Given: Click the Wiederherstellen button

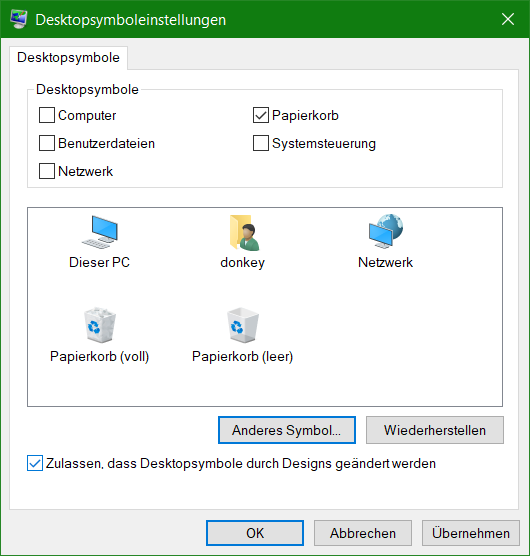Looking at the screenshot, I should pos(435,430).
